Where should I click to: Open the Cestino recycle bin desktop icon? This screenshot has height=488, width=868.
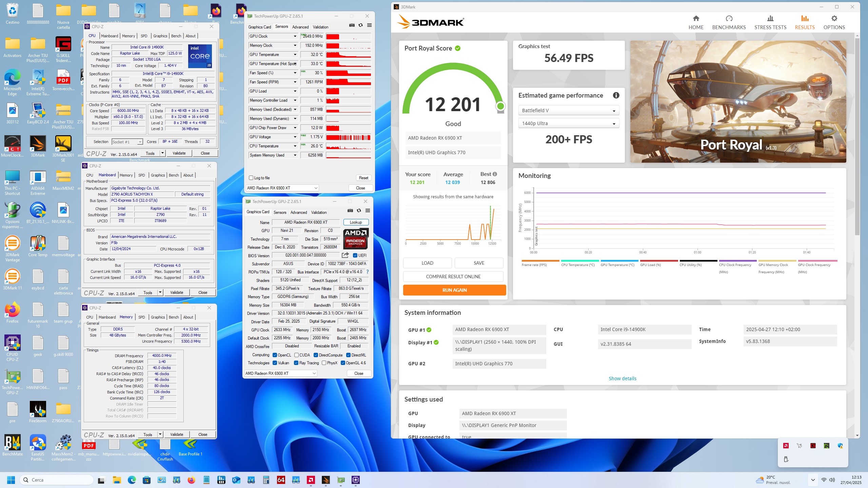click(x=13, y=14)
